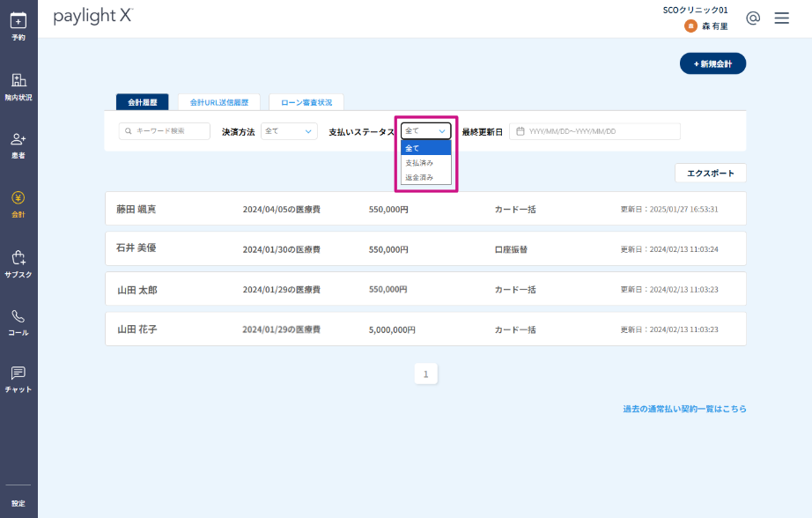Open the 決済方法 dropdown

(x=289, y=131)
